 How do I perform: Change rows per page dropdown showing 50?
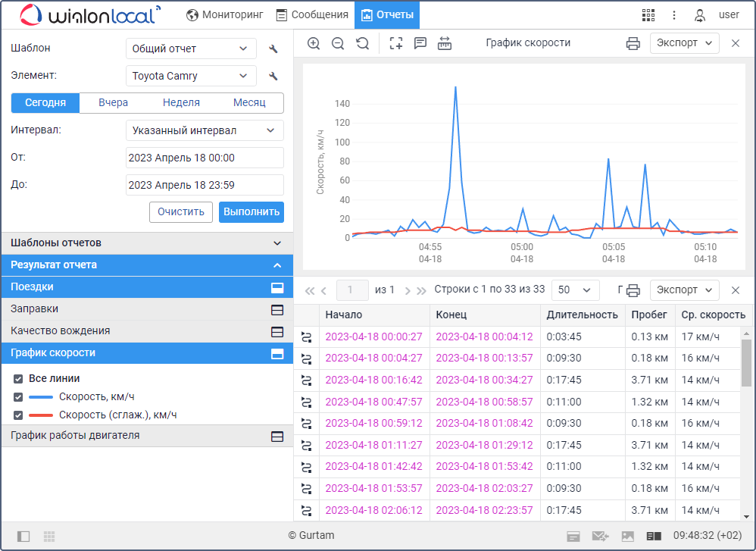click(x=575, y=290)
